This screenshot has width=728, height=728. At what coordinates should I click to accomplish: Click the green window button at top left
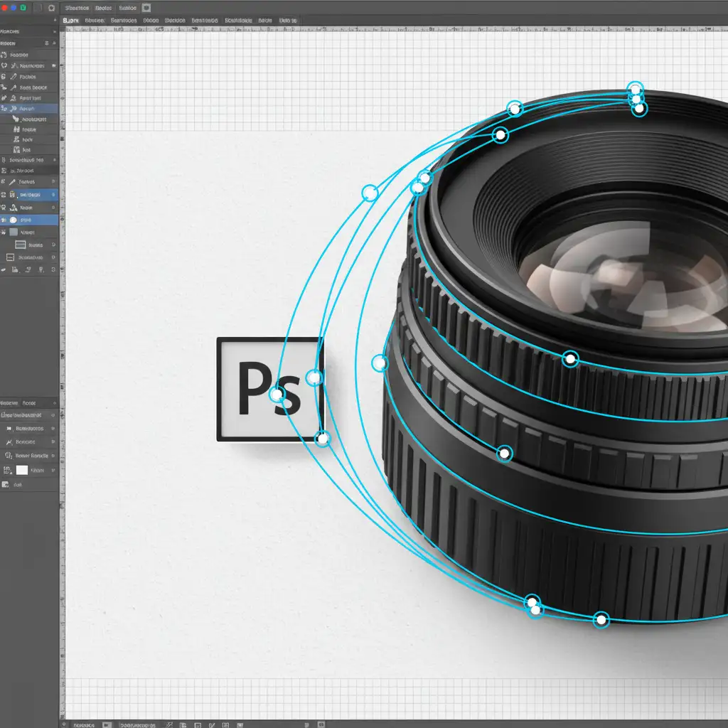click(x=24, y=8)
